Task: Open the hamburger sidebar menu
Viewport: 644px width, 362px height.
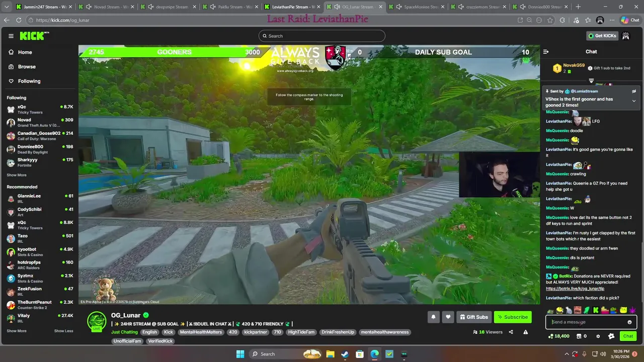Action: tap(11, 36)
